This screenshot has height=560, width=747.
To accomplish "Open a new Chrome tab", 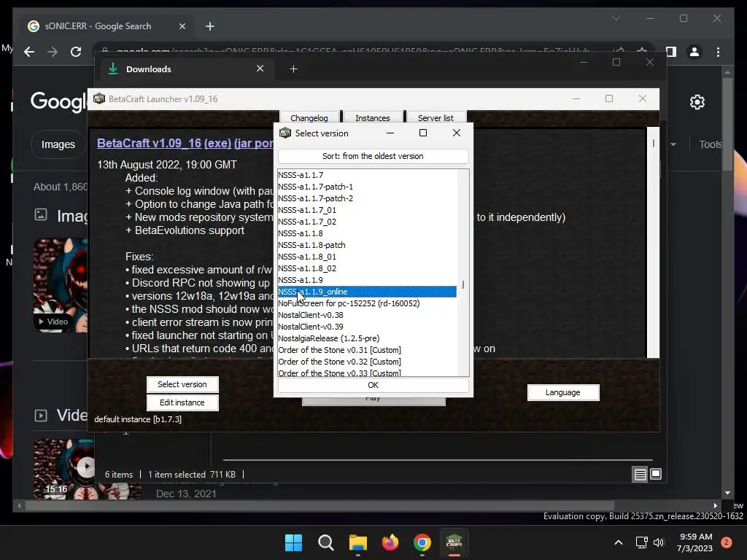I will click(210, 26).
